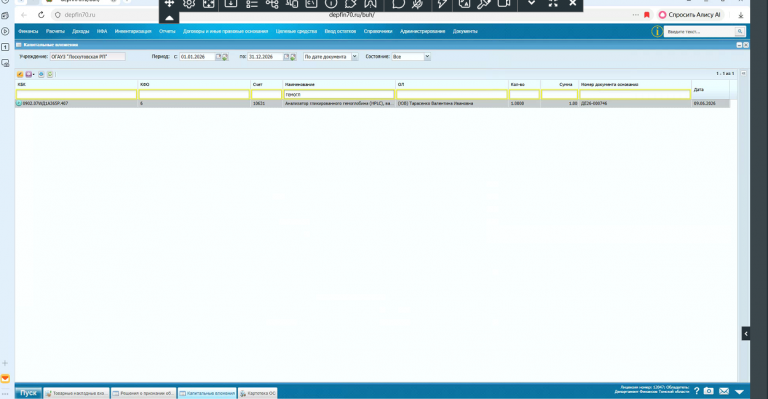
Task: Open the Справочники menu
Action: (378, 31)
